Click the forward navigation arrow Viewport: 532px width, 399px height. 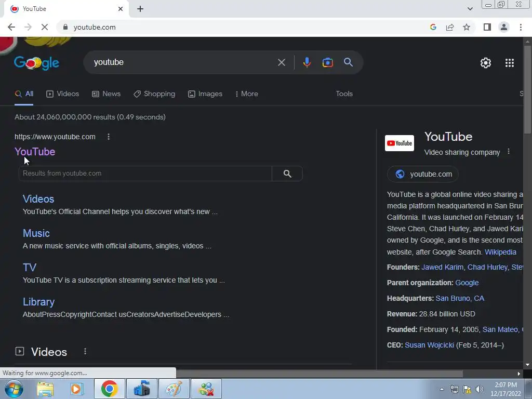click(28, 27)
